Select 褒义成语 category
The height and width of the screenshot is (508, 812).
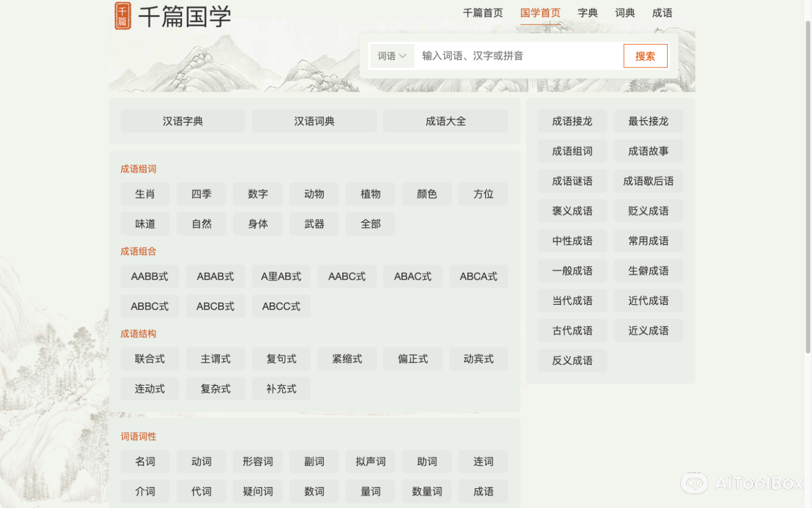(x=572, y=211)
